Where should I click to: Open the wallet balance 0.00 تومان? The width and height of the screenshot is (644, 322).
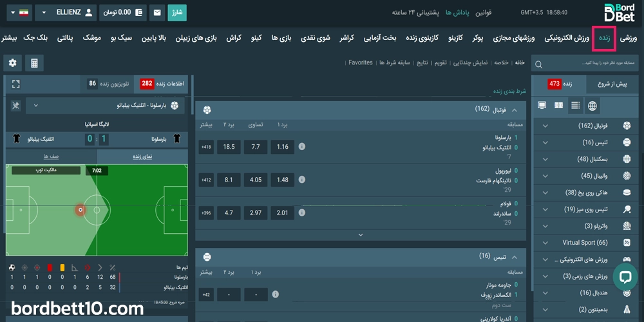pyautogui.click(x=123, y=13)
